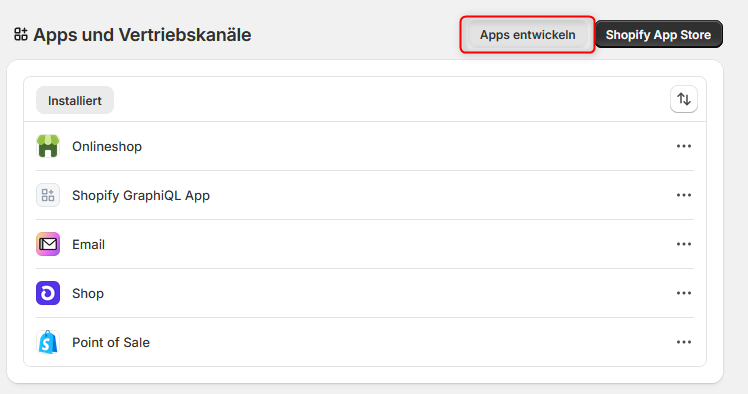Click the apps icon beside the page title

[x=21, y=34]
